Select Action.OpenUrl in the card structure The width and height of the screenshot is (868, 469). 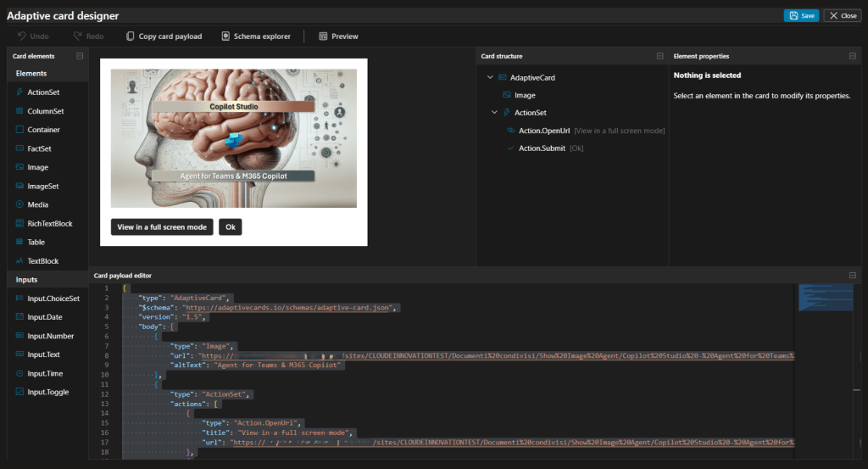(x=544, y=131)
